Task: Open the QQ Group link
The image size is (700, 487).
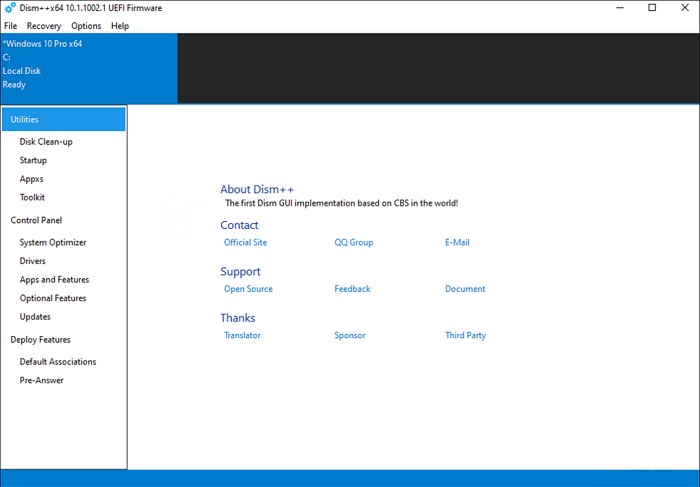Action: click(x=353, y=243)
